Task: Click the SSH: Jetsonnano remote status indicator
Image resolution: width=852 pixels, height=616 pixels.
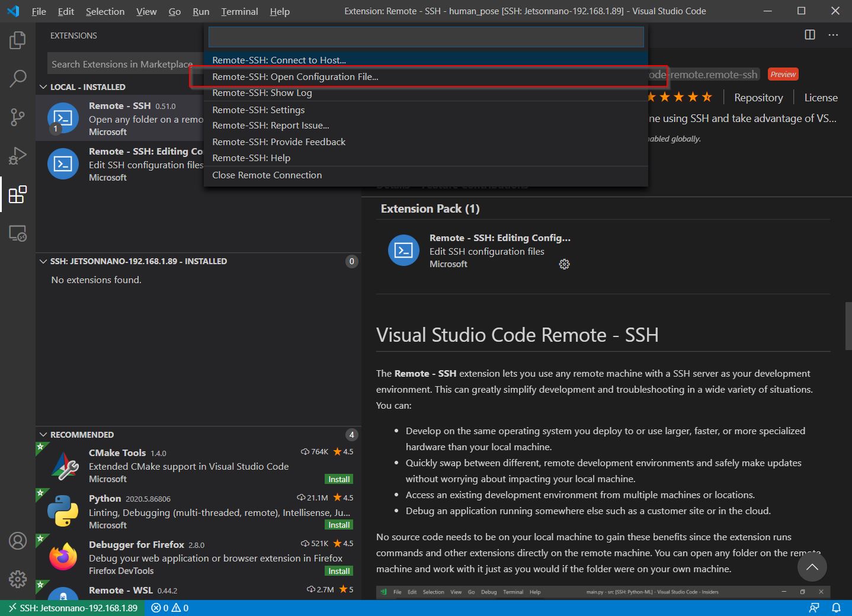Action: tap(72, 608)
